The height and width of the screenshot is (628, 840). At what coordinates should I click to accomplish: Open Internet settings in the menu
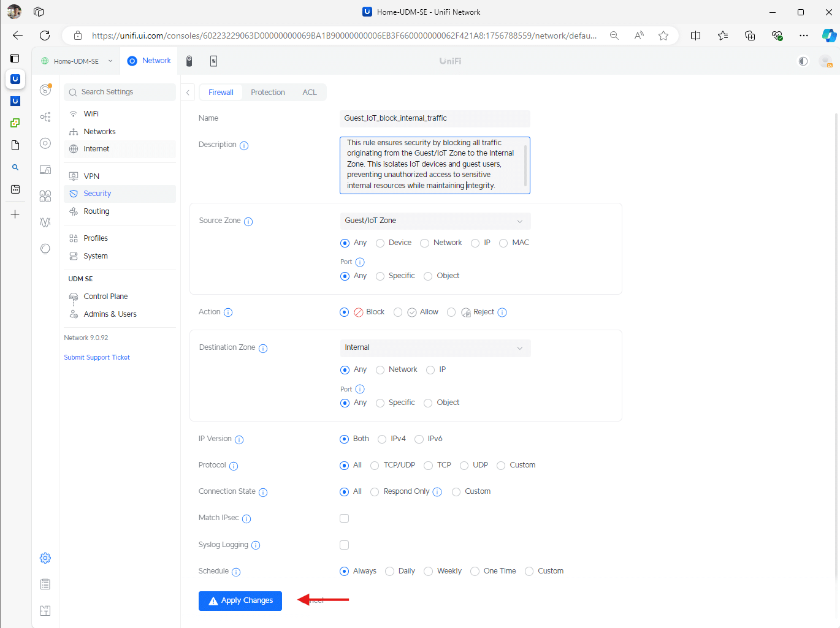click(120, 149)
